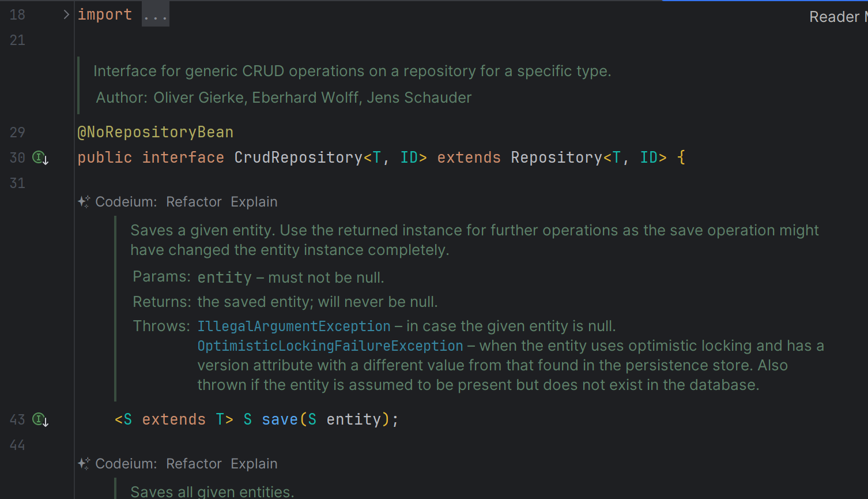
Task: Click Codeium sparkle icon above save method
Action: pos(84,202)
